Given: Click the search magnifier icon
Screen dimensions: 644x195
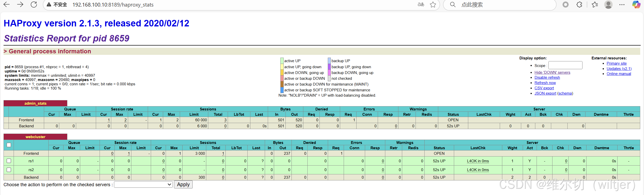Looking at the screenshot, I should [x=453, y=5].
